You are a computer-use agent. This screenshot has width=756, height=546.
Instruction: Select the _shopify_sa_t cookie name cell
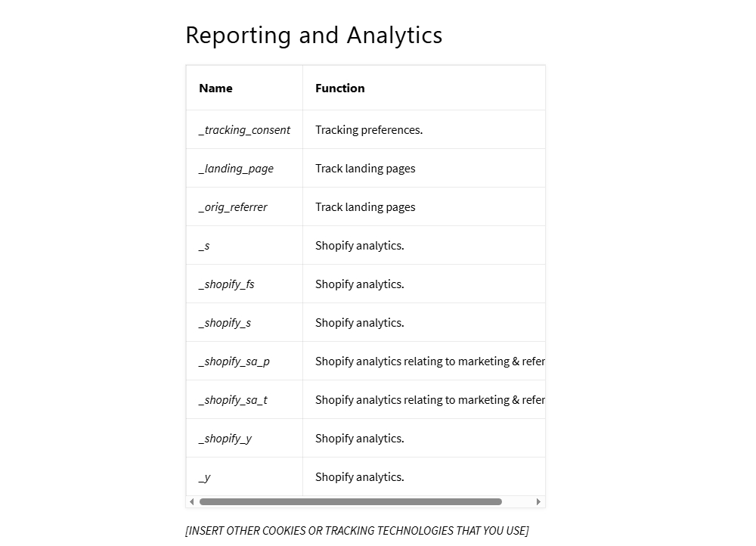(233, 400)
